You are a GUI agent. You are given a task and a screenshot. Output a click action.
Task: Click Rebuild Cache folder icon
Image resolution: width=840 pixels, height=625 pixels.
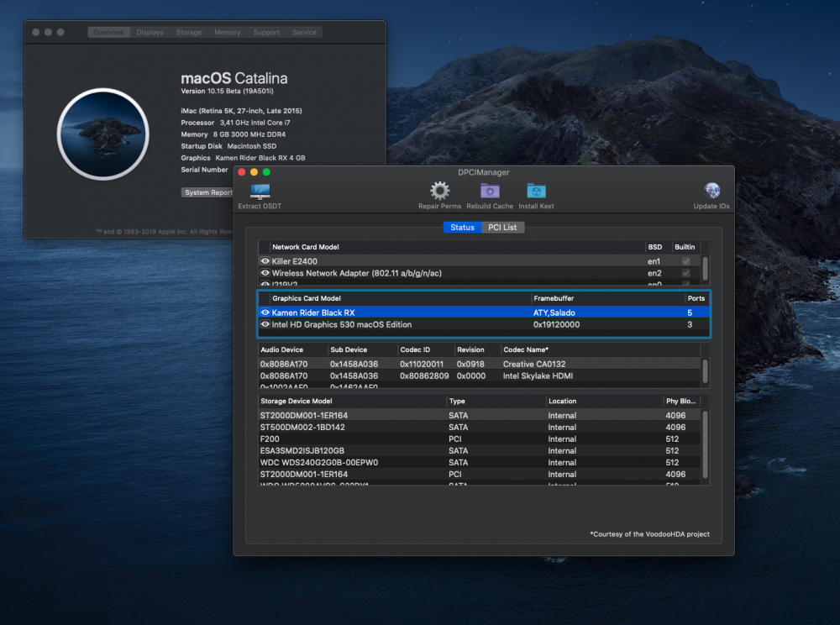(490, 192)
